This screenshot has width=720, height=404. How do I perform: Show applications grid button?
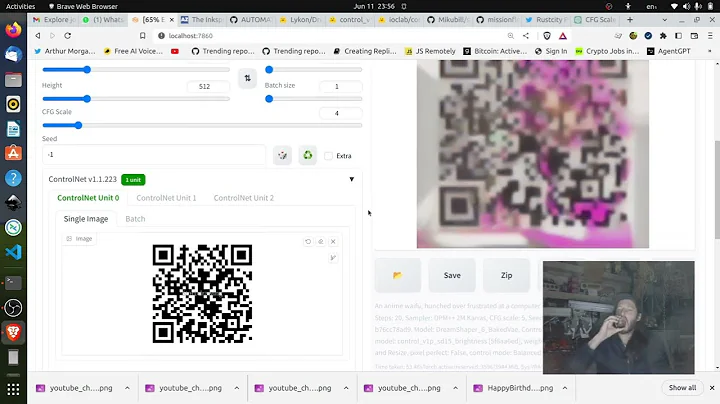coord(13,389)
